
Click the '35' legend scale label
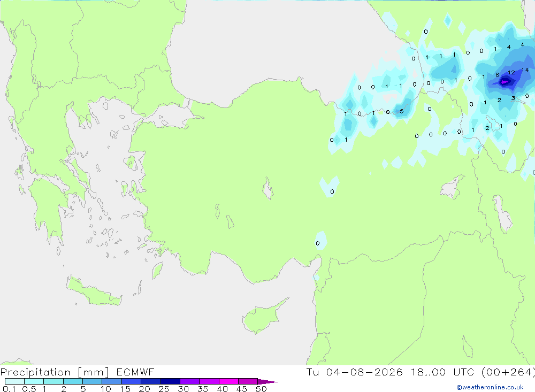coord(203,389)
